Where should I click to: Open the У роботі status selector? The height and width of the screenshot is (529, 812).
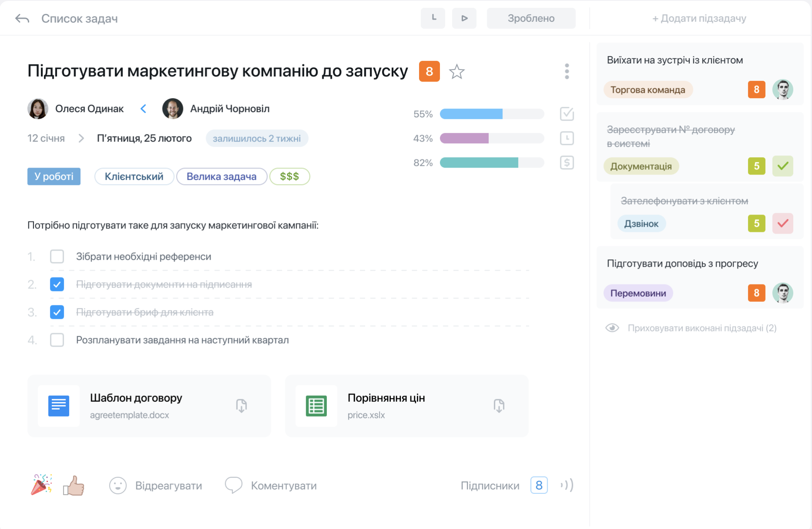coord(54,176)
